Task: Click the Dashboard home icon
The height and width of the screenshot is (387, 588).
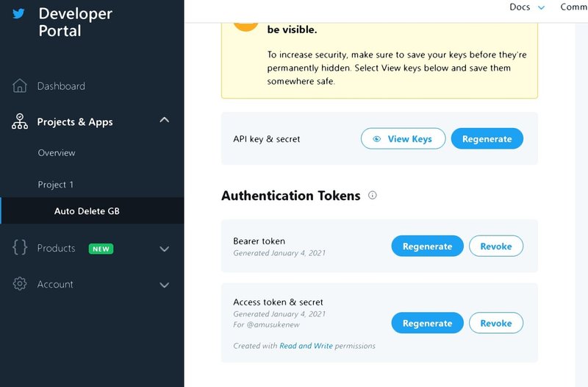Action: 20,86
